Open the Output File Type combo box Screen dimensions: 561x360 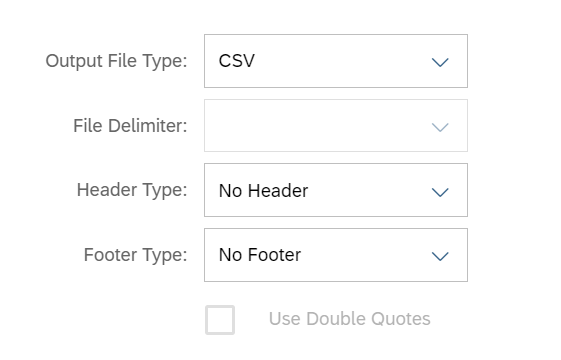pos(336,61)
